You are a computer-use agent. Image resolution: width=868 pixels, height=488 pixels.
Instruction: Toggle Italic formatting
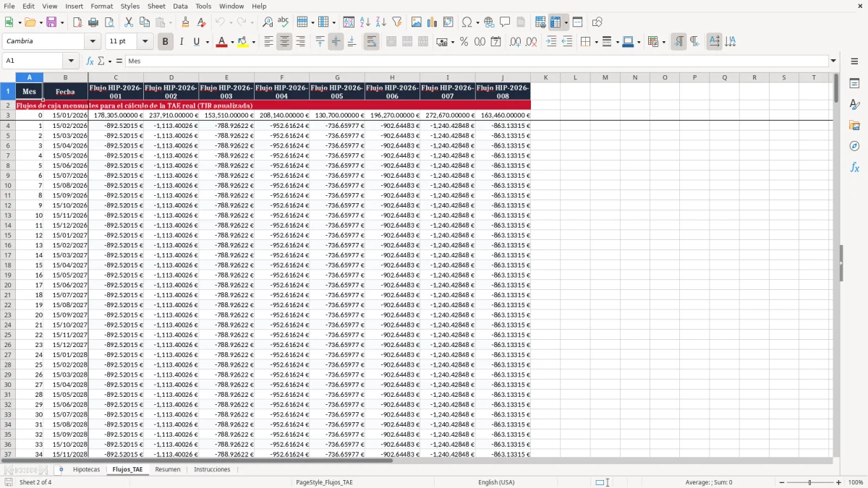(x=181, y=42)
